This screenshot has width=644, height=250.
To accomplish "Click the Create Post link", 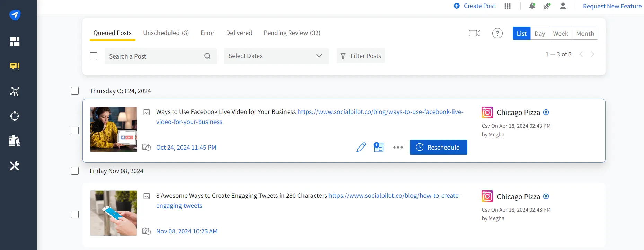I will (479, 6).
